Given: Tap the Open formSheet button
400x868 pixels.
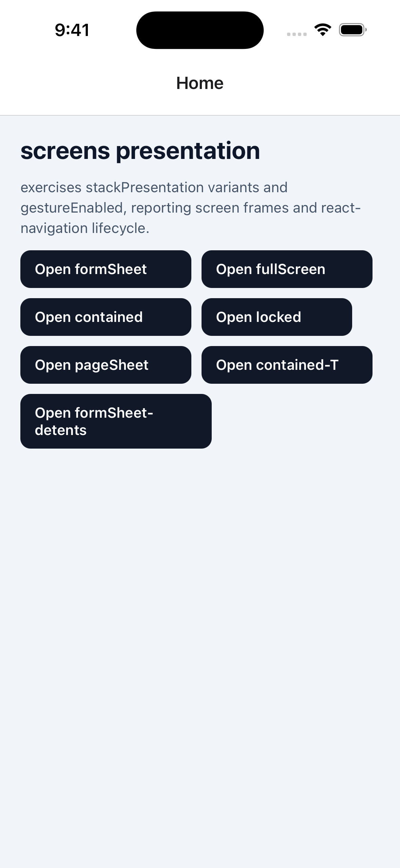Looking at the screenshot, I should tap(106, 269).
